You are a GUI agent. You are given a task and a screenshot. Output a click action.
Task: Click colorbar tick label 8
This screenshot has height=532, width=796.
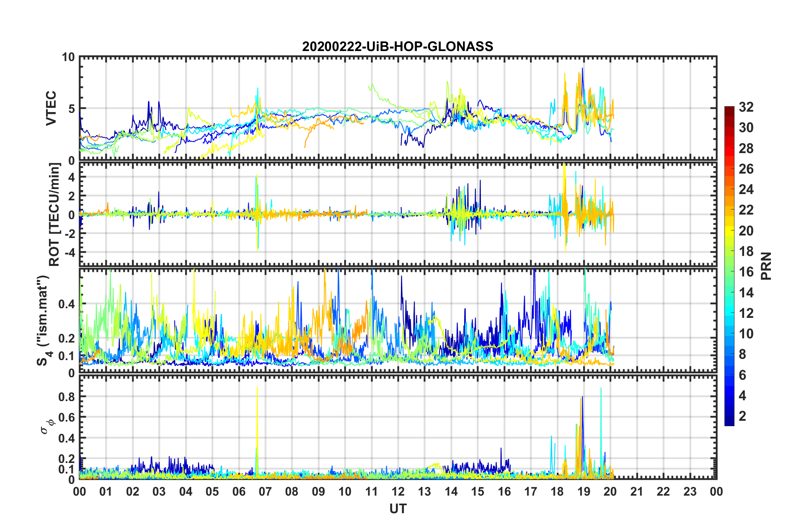click(742, 354)
